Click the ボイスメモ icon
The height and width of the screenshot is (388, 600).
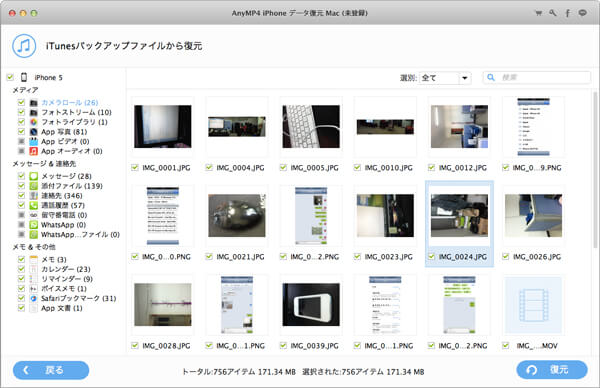coord(34,289)
